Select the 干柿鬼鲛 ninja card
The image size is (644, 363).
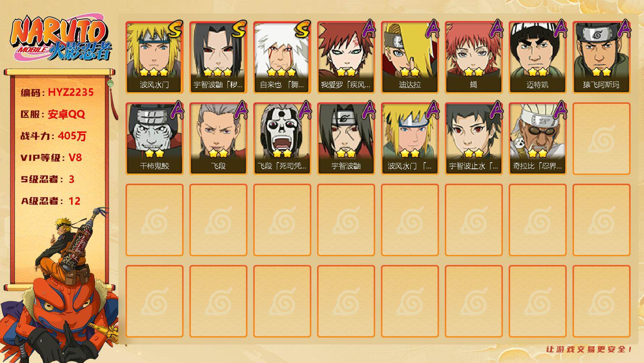[155, 139]
